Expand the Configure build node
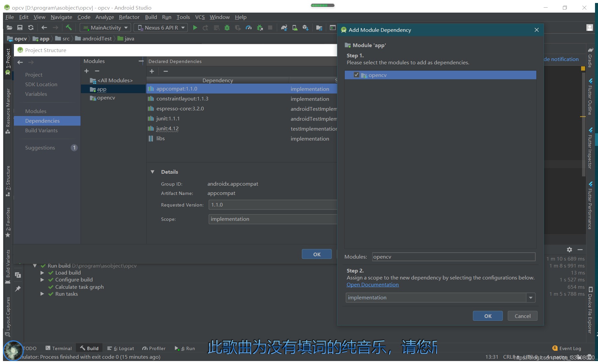 tap(42, 280)
